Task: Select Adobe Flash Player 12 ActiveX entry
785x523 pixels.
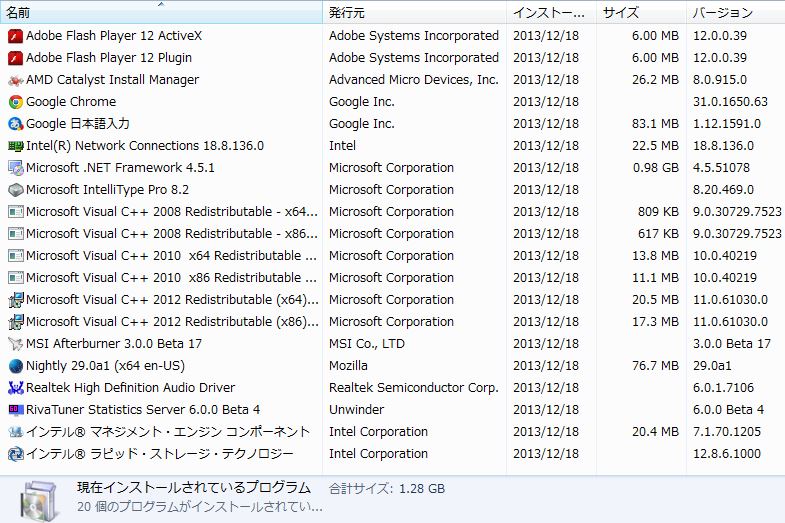Action: pyautogui.click(x=114, y=36)
